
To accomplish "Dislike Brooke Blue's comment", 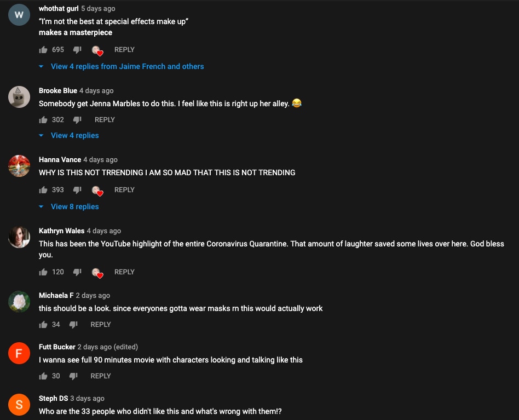I will coord(77,120).
